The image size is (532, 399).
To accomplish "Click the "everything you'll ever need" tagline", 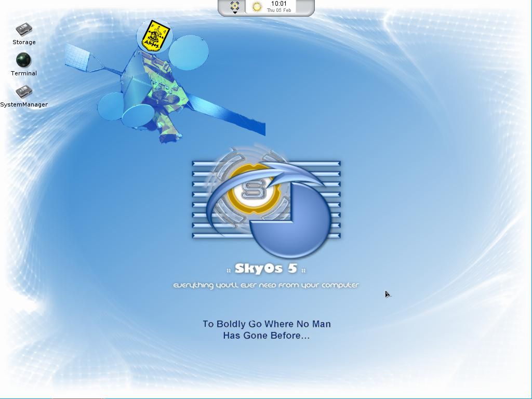I will [x=266, y=285].
